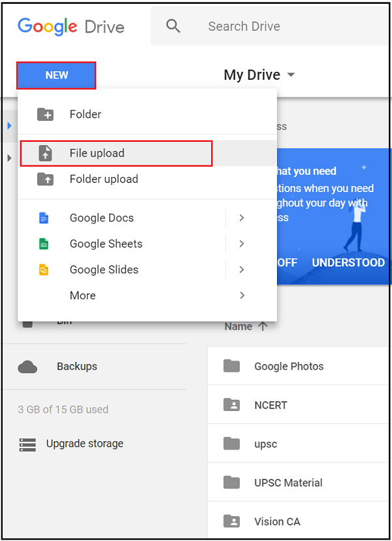Click the new Folder icon
The width and height of the screenshot is (392, 541).
pos(45,114)
